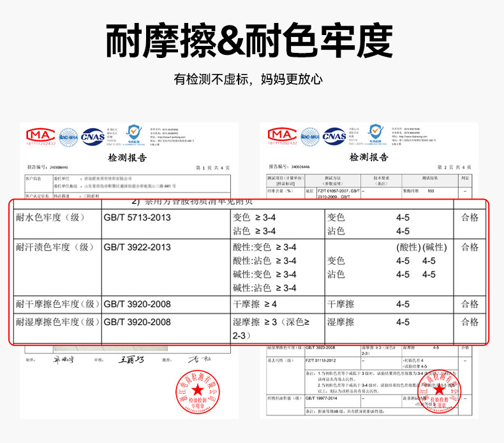Viewport: 504px width, 443px height.
Task: Click report number 240606446 on the page 2 report
Action: (x=300, y=167)
